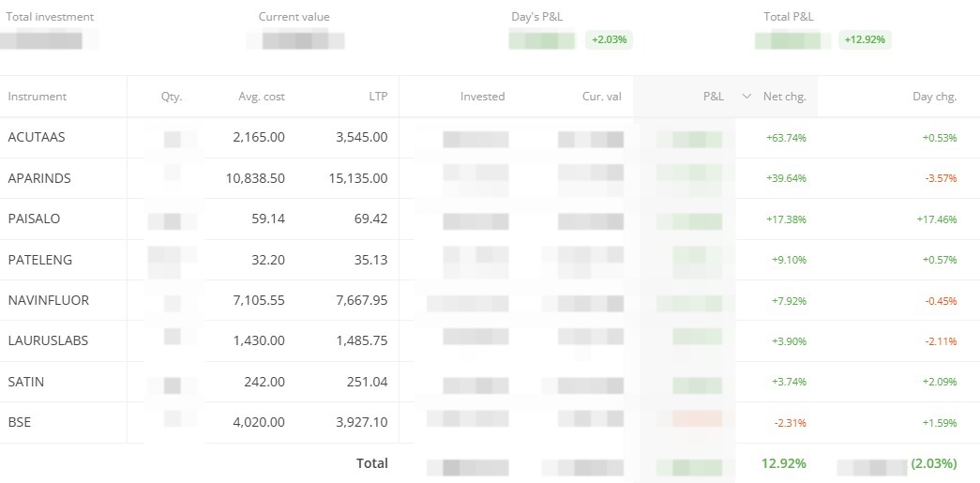Screen dimensions: 980x483
Task: Sort holdings by Instrument column header
Action: pyautogui.click(x=37, y=97)
